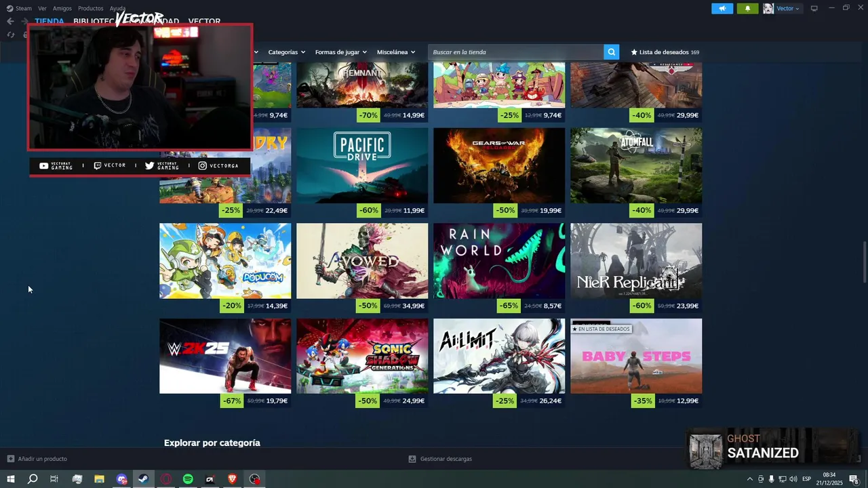Expand the Categorías store dropdown
868x488 pixels.
286,52
